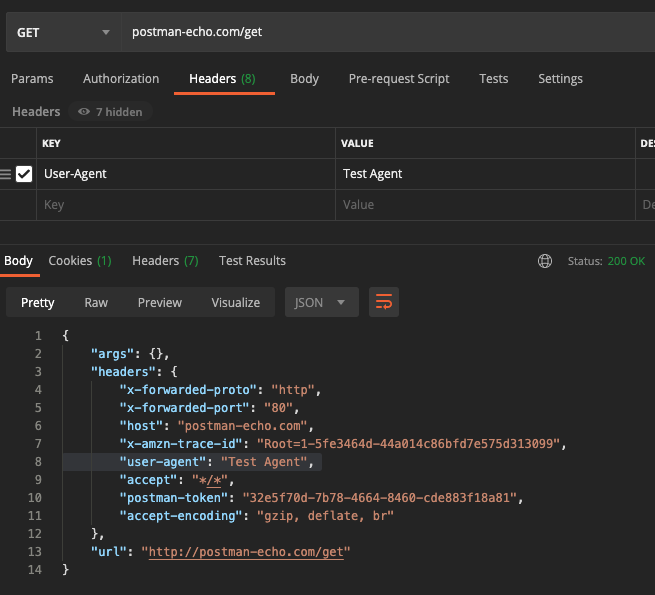Click the empty Value input field
Image resolution: width=655 pixels, height=595 pixels.
[485, 205]
